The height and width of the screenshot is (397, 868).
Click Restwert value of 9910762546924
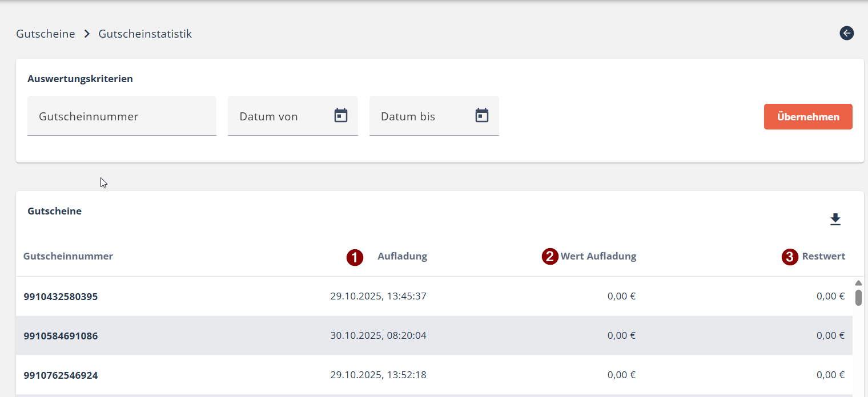click(830, 375)
